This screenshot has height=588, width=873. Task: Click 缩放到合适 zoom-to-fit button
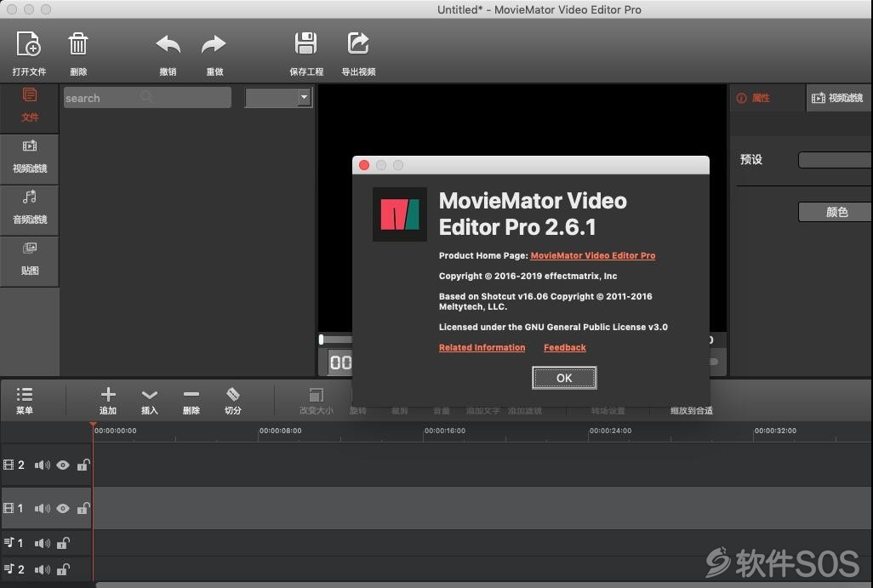coord(692,410)
